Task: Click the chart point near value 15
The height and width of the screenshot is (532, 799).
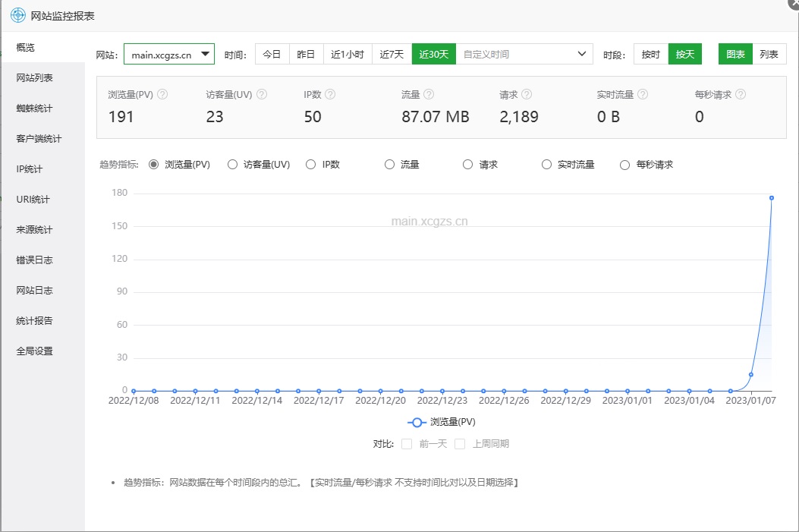Action: click(x=750, y=375)
